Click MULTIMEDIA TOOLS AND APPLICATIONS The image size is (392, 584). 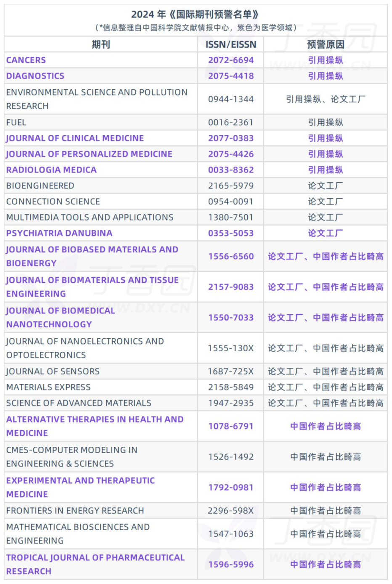90,218
